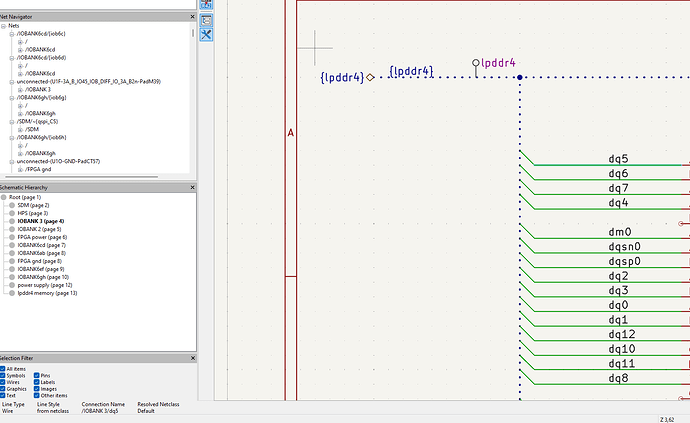Toggle the All items checkbox

pyautogui.click(x=3, y=369)
